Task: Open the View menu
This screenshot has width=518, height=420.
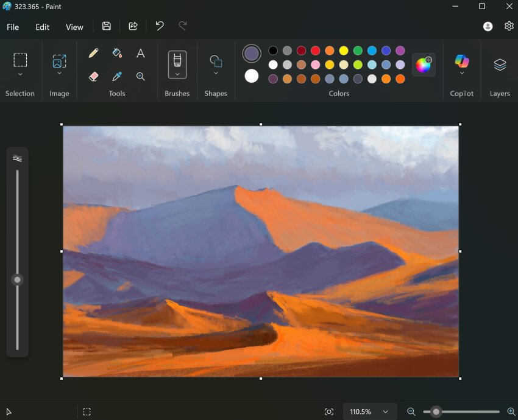Action: click(74, 27)
